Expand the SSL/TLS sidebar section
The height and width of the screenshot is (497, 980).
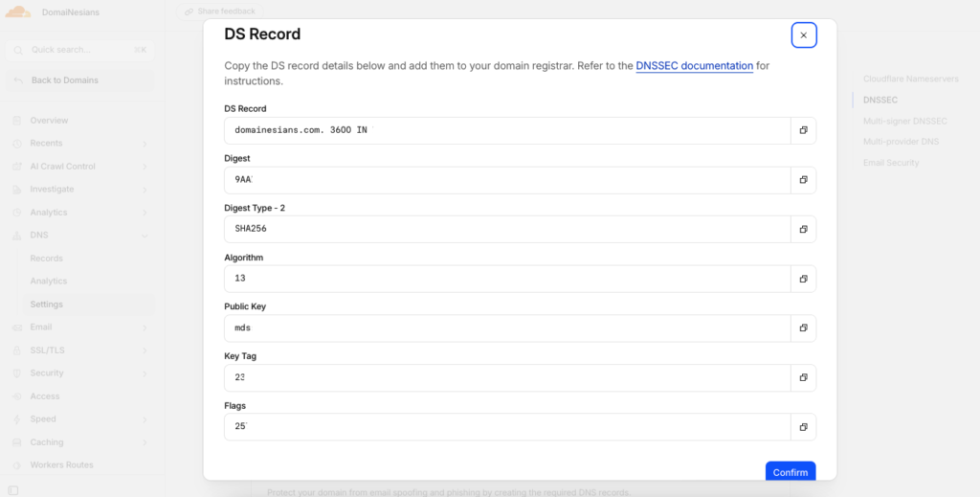coord(145,350)
